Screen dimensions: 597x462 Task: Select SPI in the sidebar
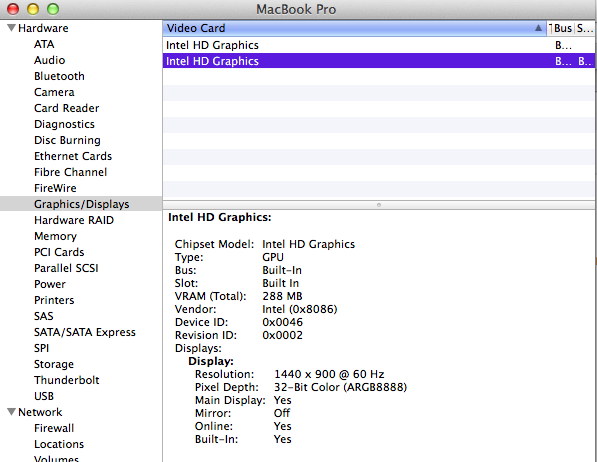[42, 348]
